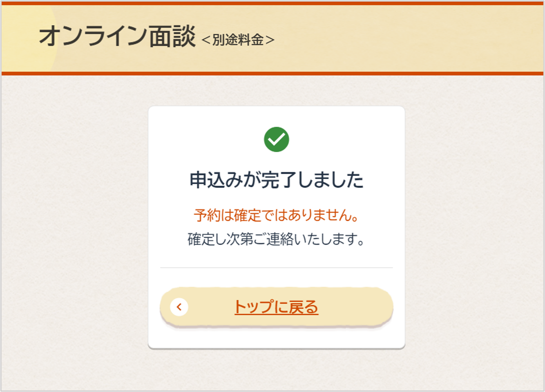Image resolution: width=545 pixels, height=392 pixels.
Task: Click empty header banner area at right
Action: pyautogui.click(x=409, y=39)
